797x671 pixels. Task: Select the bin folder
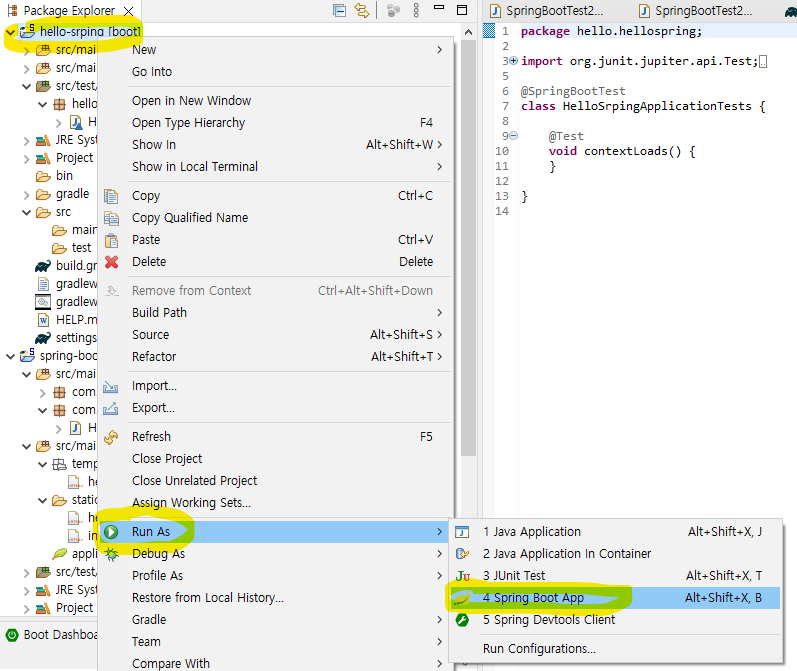coord(64,176)
